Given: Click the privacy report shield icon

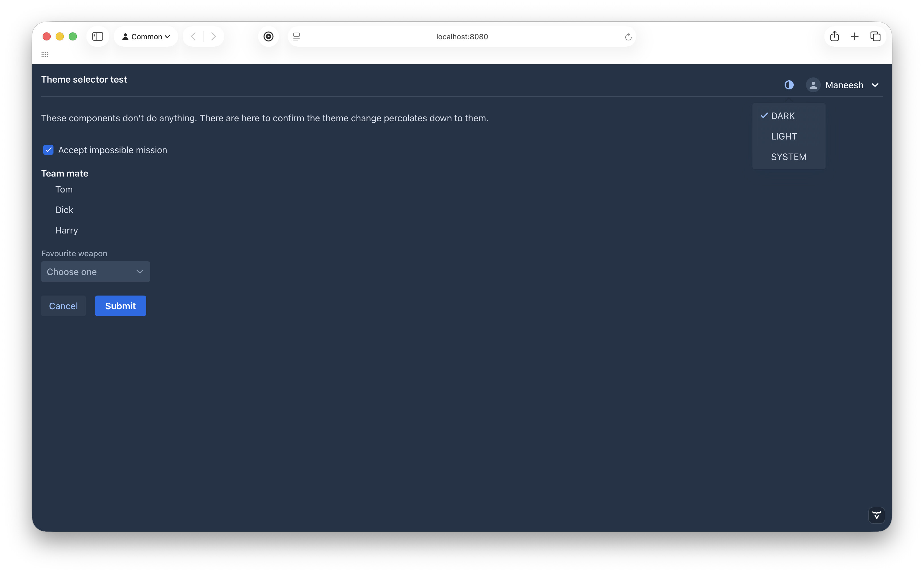Looking at the screenshot, I should point(268,36).
